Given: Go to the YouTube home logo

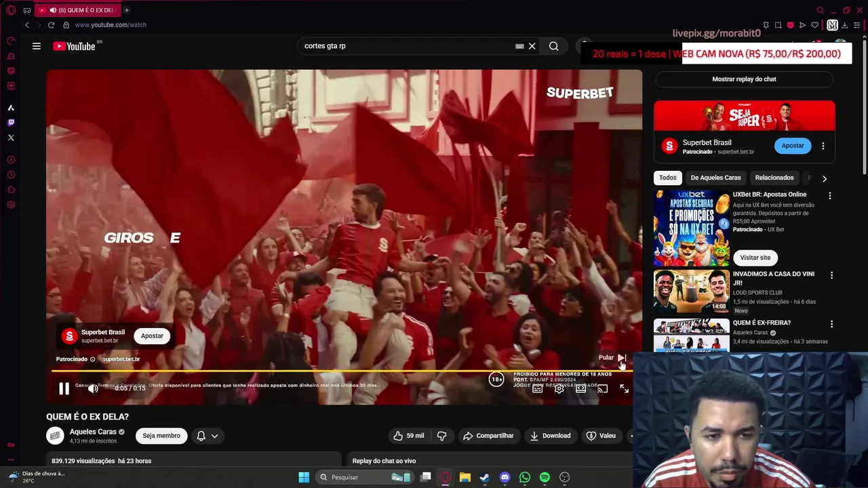Looking at the screenshot, I should 74,46.
